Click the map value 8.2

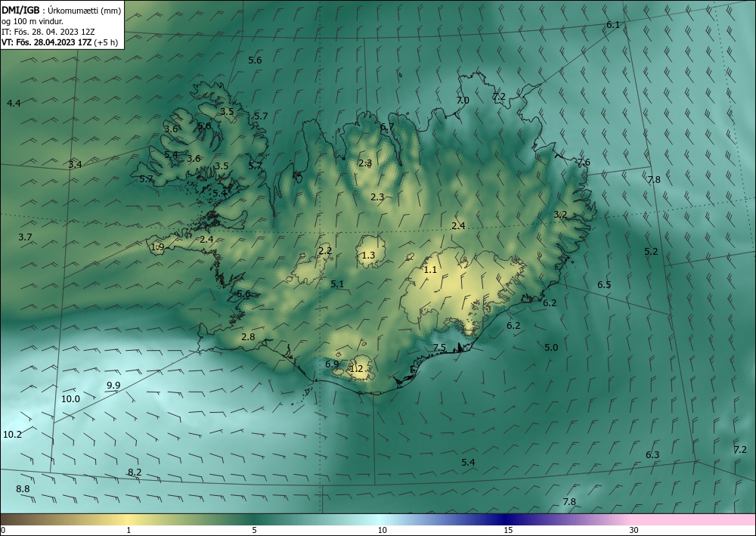[135, 472]
